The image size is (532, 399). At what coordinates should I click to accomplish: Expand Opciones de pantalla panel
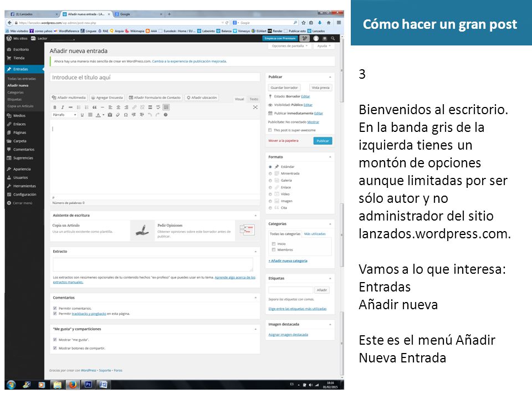[x=289, y=46]
